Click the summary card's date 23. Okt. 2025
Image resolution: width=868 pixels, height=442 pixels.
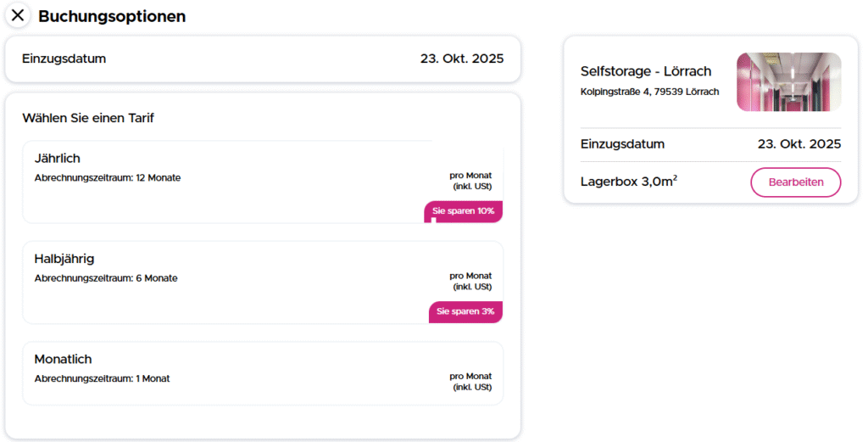tap(798, 144)
